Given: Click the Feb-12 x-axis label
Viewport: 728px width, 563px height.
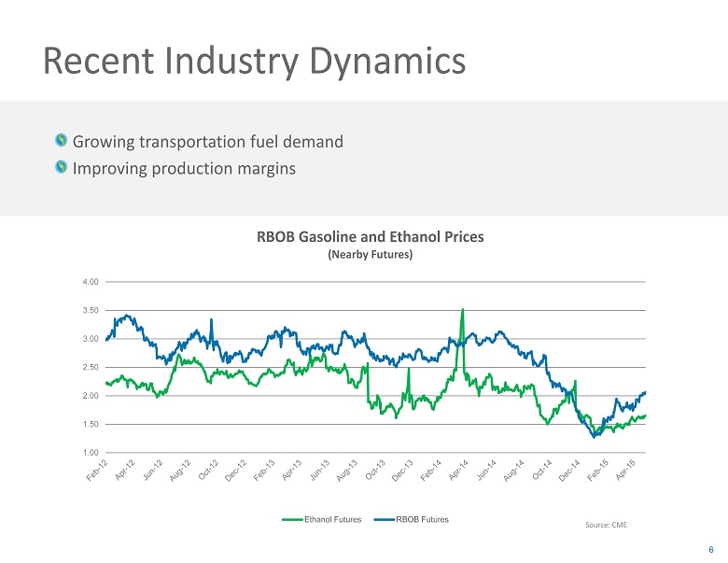Looking at the screenshot, I should tap(94, 471).
